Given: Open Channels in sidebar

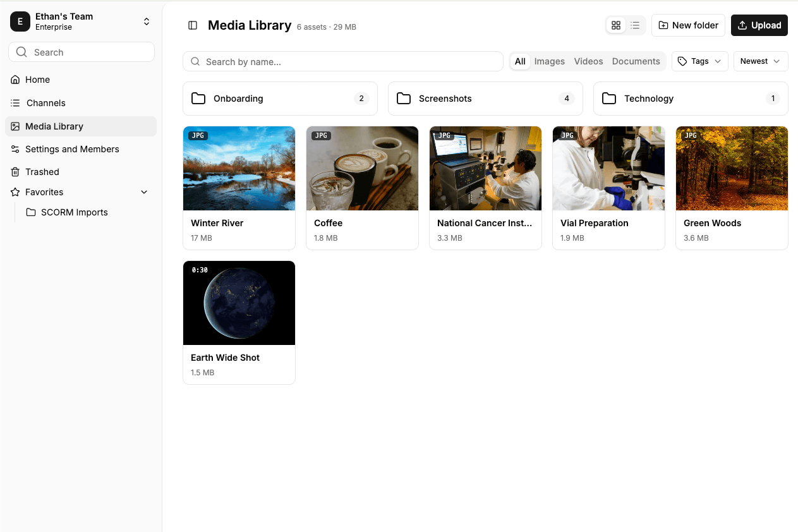Looking at the screenshot, I should (x=81, y=103).
